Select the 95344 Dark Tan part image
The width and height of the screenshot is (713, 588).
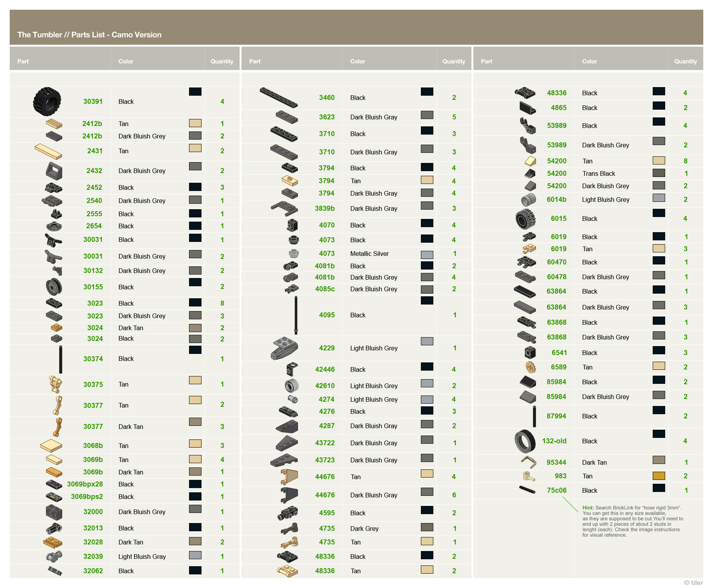point(528,462)
